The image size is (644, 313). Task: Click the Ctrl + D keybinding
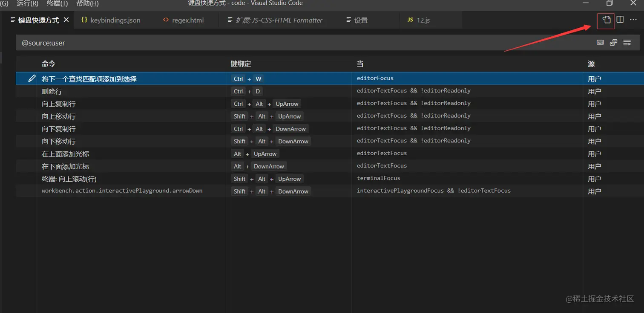coord(247,91)
